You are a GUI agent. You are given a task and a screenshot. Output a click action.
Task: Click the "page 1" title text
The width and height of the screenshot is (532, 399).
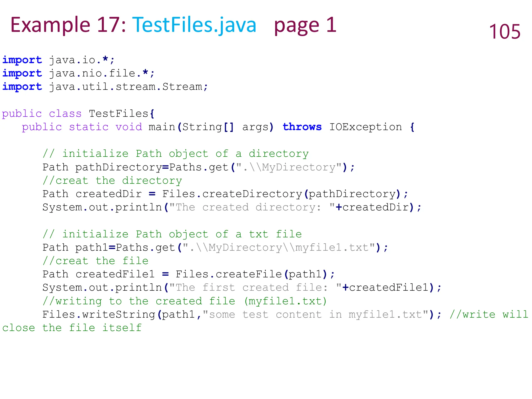(x=305, y=25)
